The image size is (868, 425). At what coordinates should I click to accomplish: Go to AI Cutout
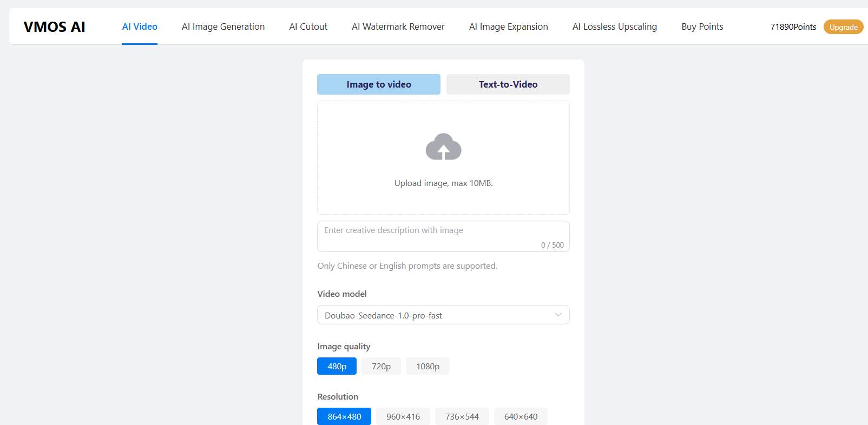pos(308,26)
